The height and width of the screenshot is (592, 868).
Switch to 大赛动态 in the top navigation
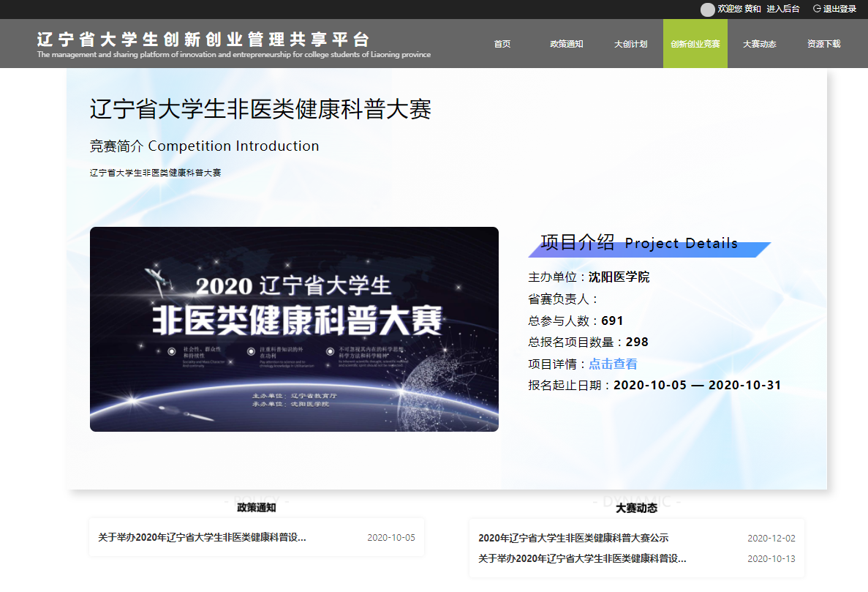tap(759, 44)
